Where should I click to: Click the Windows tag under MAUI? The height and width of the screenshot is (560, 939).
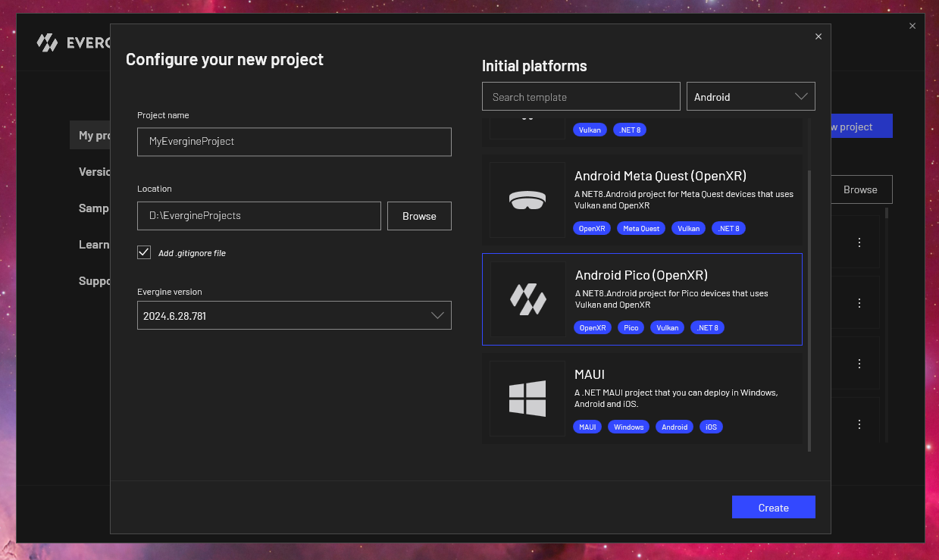[628, 427]
